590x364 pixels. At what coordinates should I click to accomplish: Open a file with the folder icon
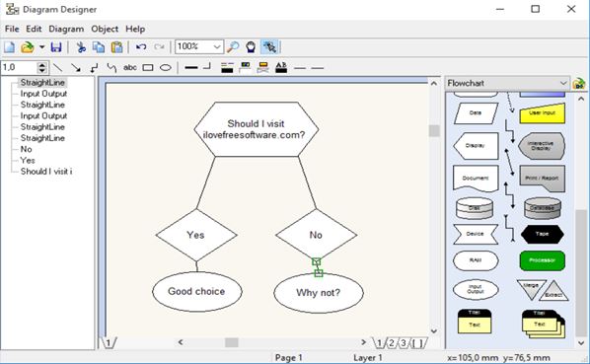click(27, 47)
